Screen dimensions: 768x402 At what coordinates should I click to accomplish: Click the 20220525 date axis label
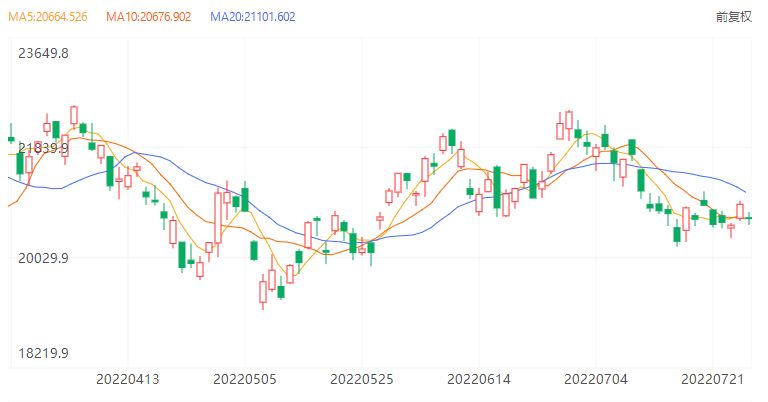(x=362, y=380)
